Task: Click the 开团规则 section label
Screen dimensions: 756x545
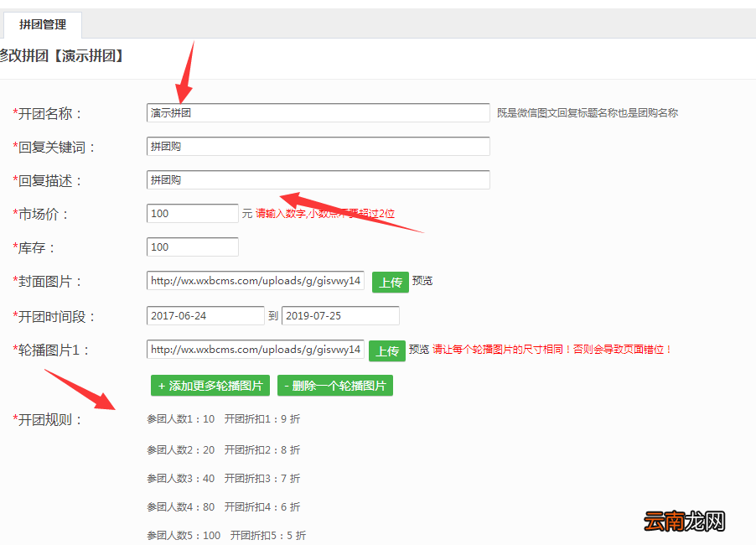Action: click(x=47, y=419)
